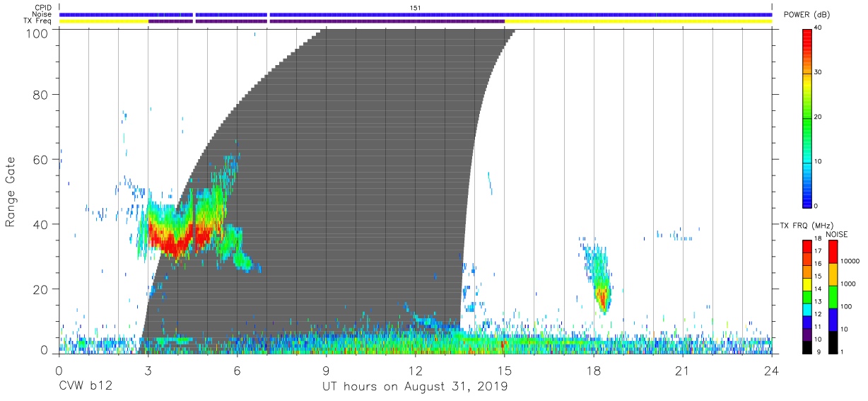Click the 80 tick on Range Gate axis
The width and height of the screenshot is (868, 401).
pyautogui.click(x=41, y=95)
